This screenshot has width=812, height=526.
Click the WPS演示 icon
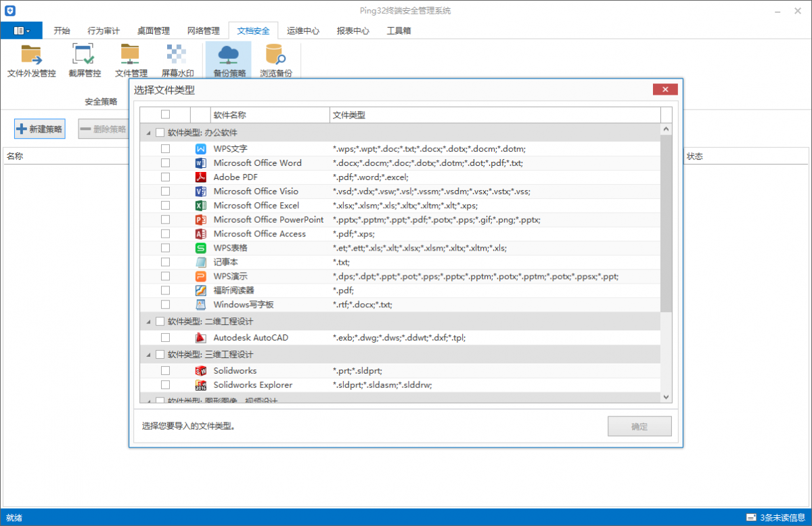click(200, 277)
